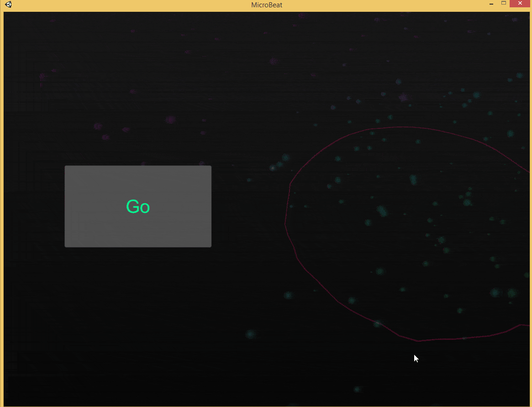The width and height of the screenshot is (532, 407).
Task: Minimize the MicroBeat window
Action: tap(491, 4)
